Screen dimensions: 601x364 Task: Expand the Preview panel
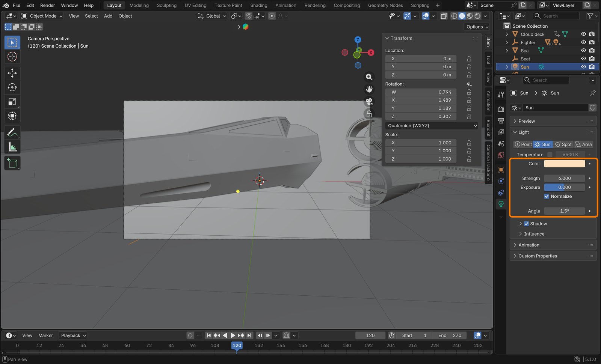[553, 121]
